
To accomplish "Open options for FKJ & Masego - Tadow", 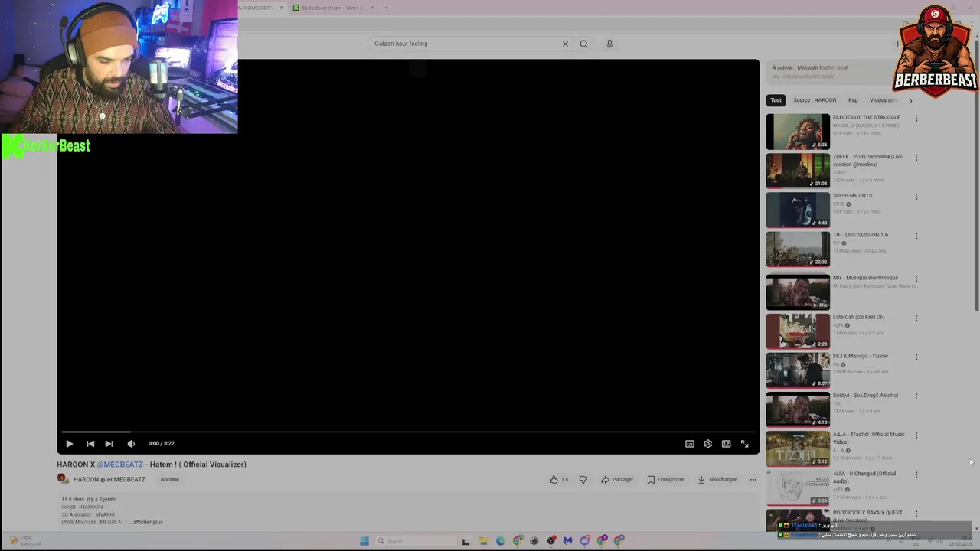I will pos(916,357).
